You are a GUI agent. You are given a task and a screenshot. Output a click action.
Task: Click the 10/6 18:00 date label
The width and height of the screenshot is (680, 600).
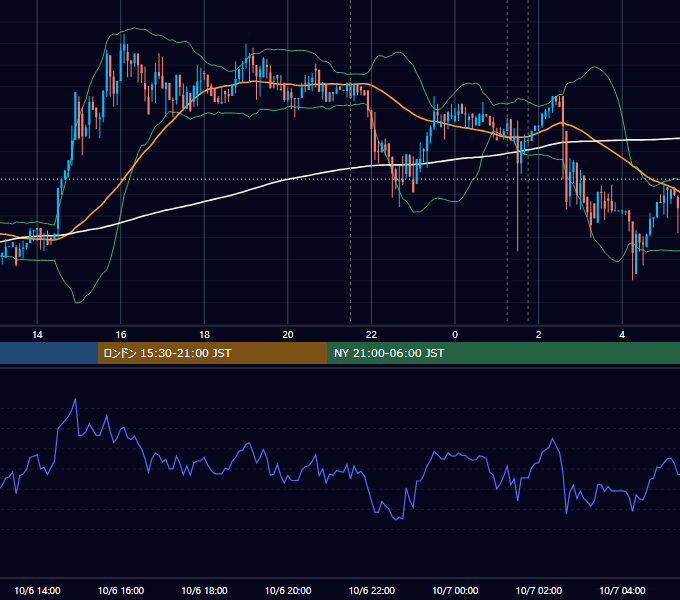204,590
